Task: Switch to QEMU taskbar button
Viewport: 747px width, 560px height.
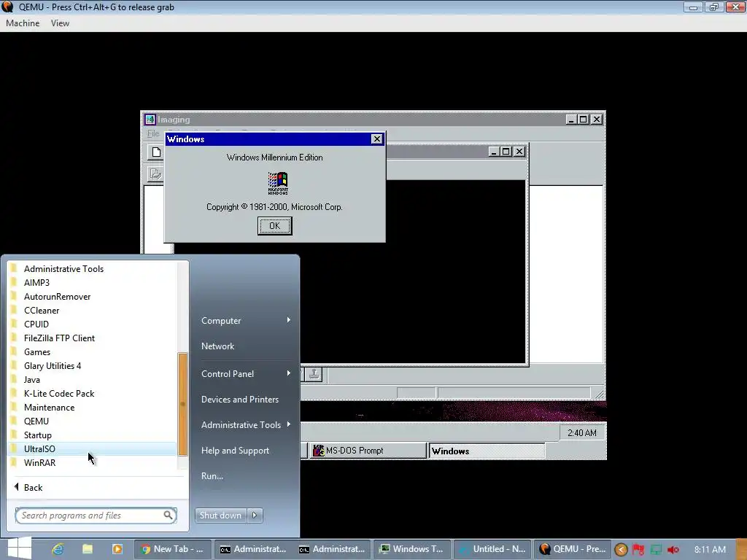Action: pyautogui.click(x=572, y=549)
